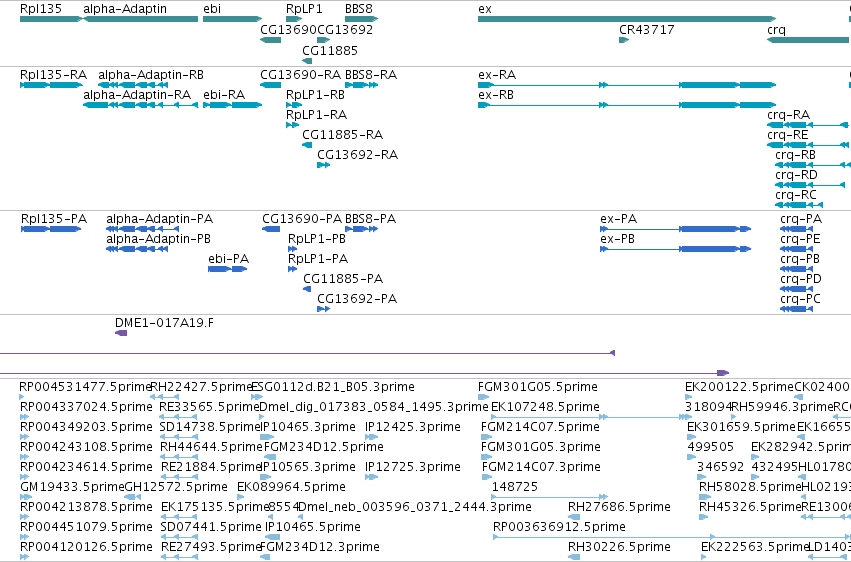Image resolution: width=851 pixels, height=562 pixels.
Task: Select the crq-PC protein label
Action: tap(800, 299)
